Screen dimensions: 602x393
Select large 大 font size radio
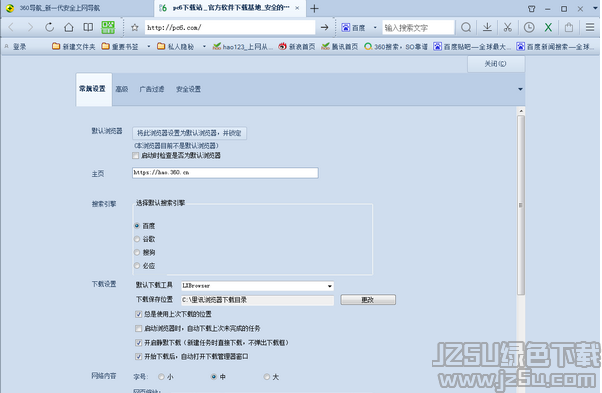click(x=267, y=377)
